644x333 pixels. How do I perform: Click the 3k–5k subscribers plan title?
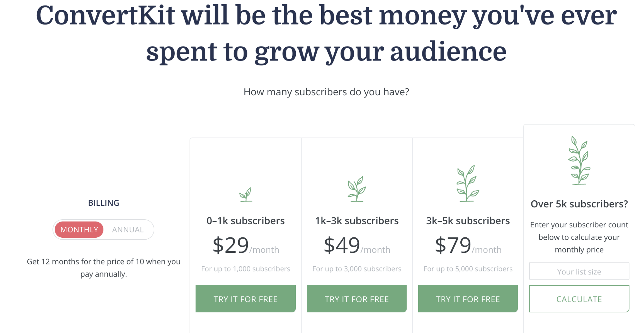coord(468,221)
